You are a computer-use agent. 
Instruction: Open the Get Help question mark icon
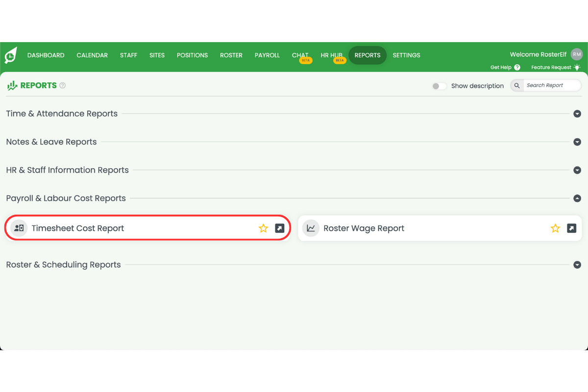click(x=517, y=67)
